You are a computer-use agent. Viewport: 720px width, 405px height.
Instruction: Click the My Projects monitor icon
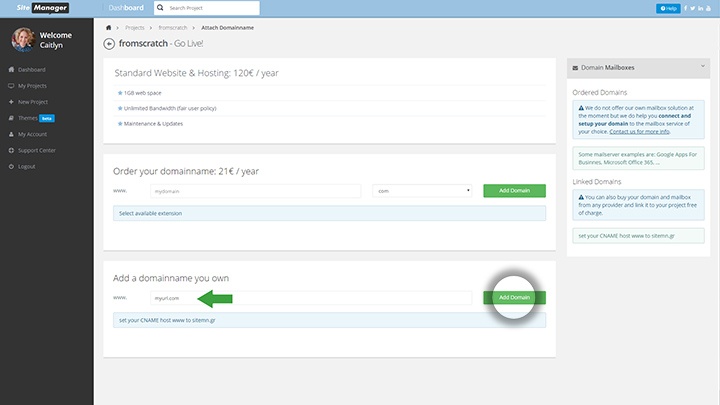point(11,85)
